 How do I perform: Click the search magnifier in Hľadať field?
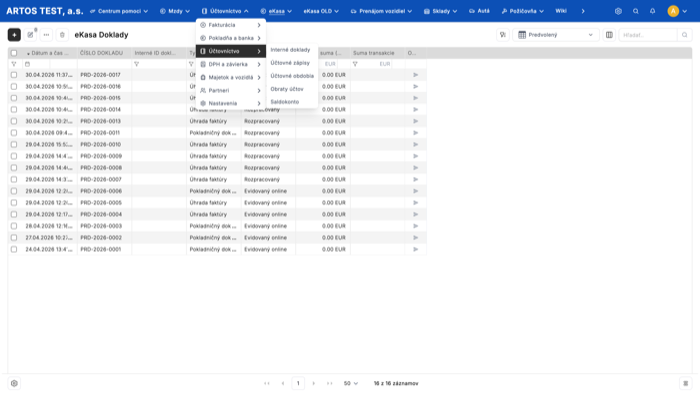(x=684, y=35)
